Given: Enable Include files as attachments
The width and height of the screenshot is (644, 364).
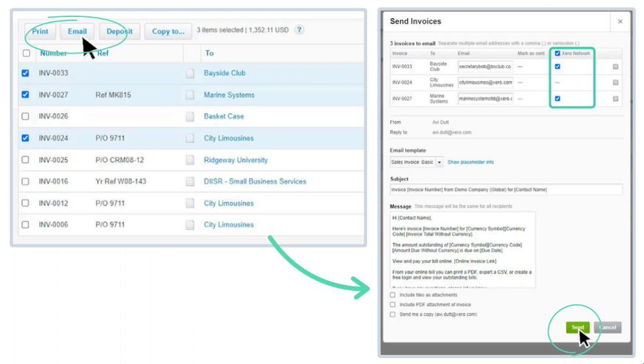Looking at the screenshot, I should click(x=393, y=295).
